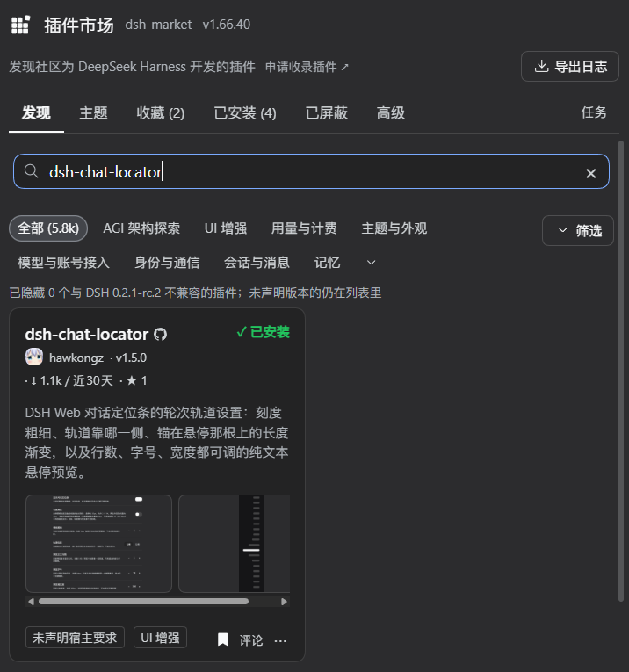629x672 pixels.
Task: Open the dsh-chat-locator plugin title
Action: click(87, 335)
